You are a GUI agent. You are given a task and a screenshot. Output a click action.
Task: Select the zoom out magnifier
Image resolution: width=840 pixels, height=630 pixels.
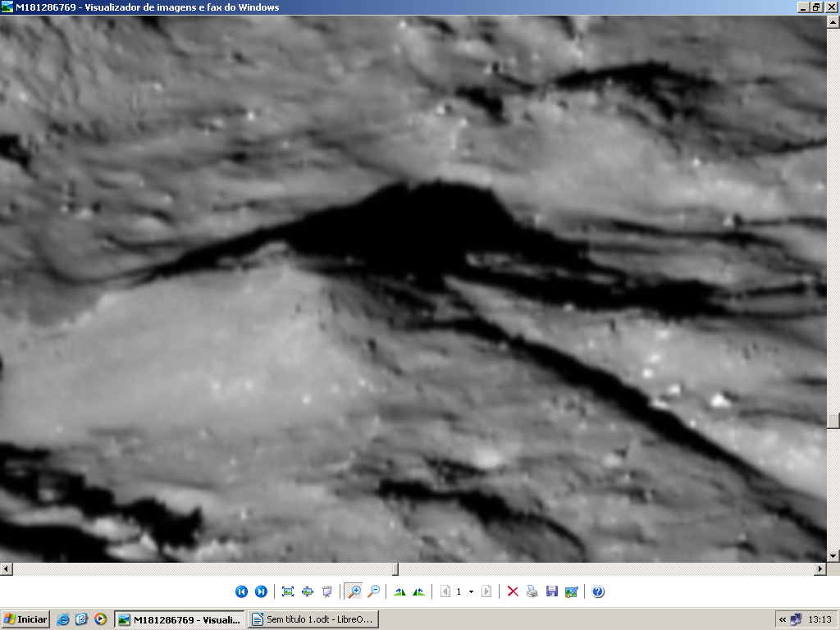click(x=373, y=591)
